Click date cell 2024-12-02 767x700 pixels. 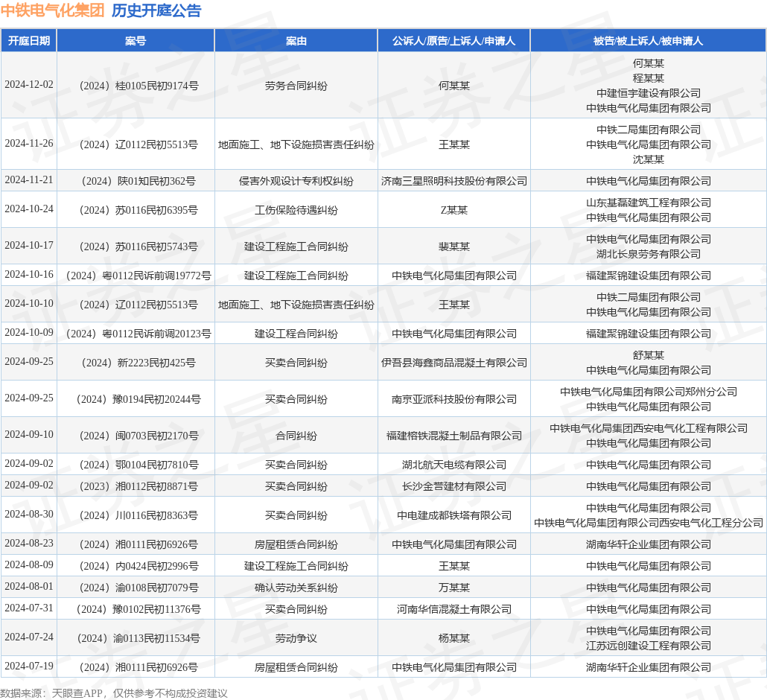tap(29, 85)
